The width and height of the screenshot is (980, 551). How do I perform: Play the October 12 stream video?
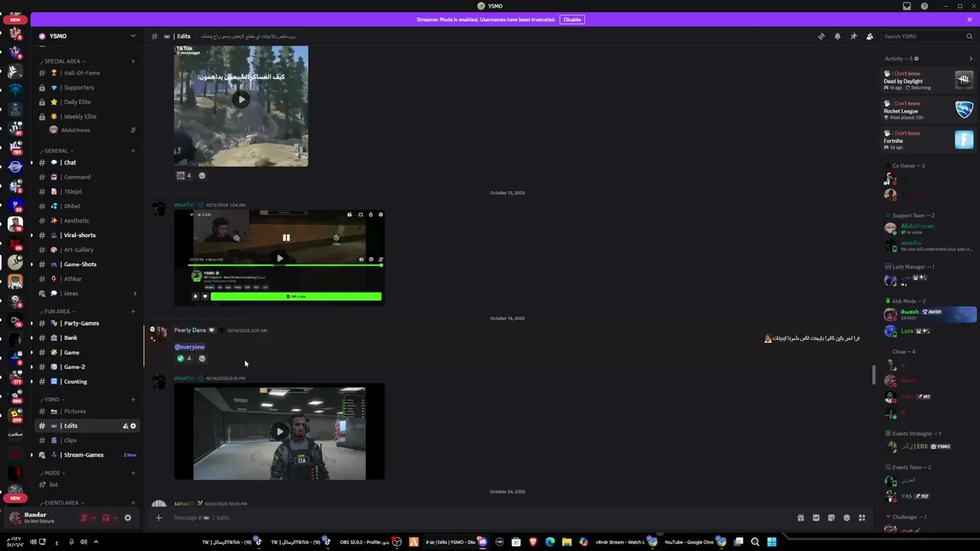click(279, 258)
